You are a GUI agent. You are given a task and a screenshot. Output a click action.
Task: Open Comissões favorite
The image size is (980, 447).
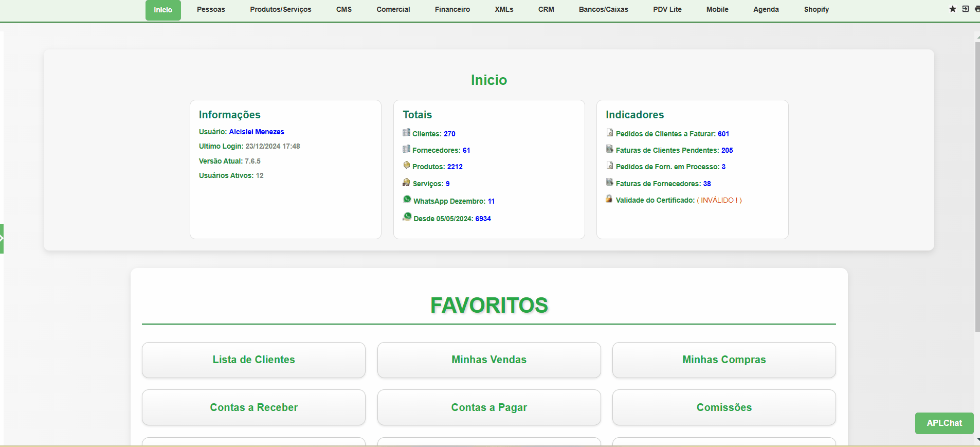pos(724,407)
